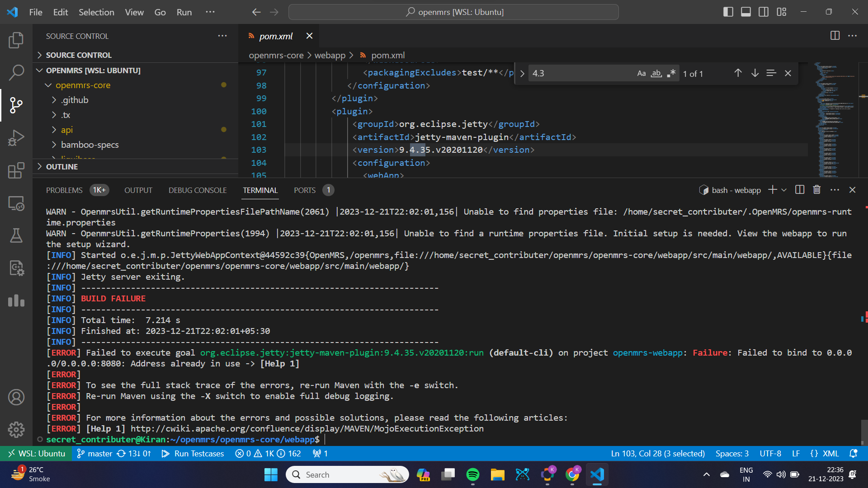Toggle Use Regular Expression in find
The image size is (868, 488).
tap(671, 73)
